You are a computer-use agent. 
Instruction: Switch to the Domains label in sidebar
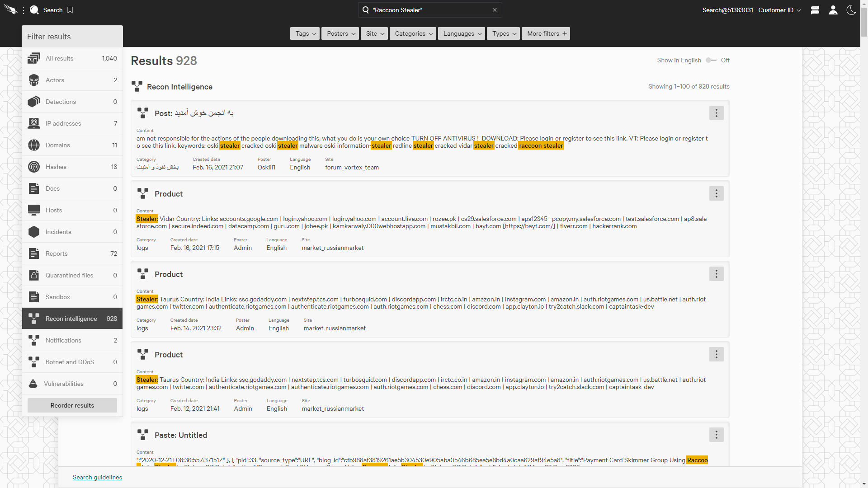click(x=58, y=145)
